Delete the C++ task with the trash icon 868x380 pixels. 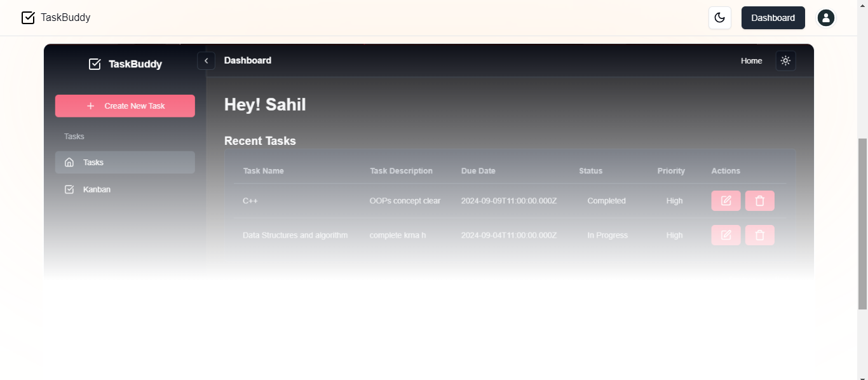(759, 200)
